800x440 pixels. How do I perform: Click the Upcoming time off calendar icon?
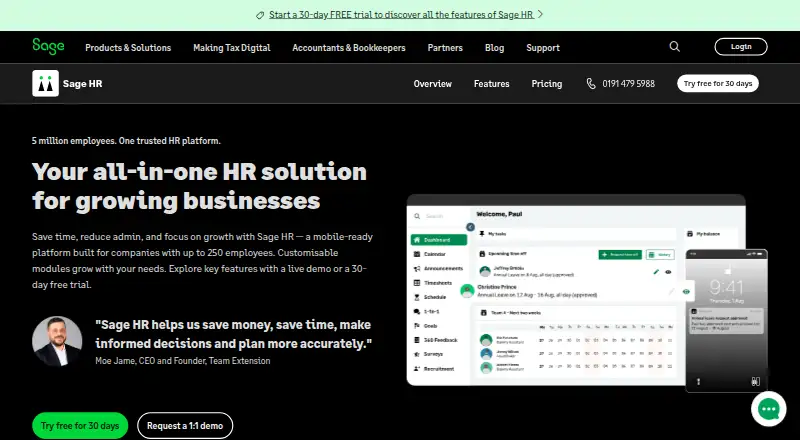tap(482, 254)
